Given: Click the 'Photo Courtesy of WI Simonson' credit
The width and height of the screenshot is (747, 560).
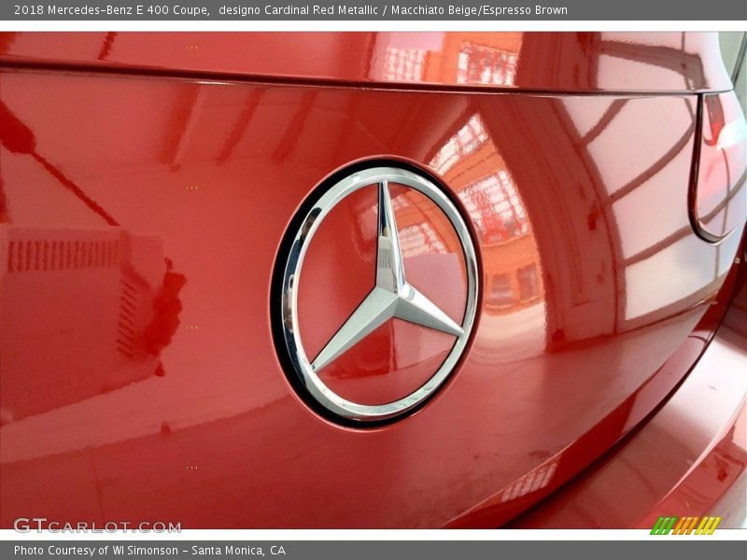Looking at the screenshot, I should tap(96, 551).
